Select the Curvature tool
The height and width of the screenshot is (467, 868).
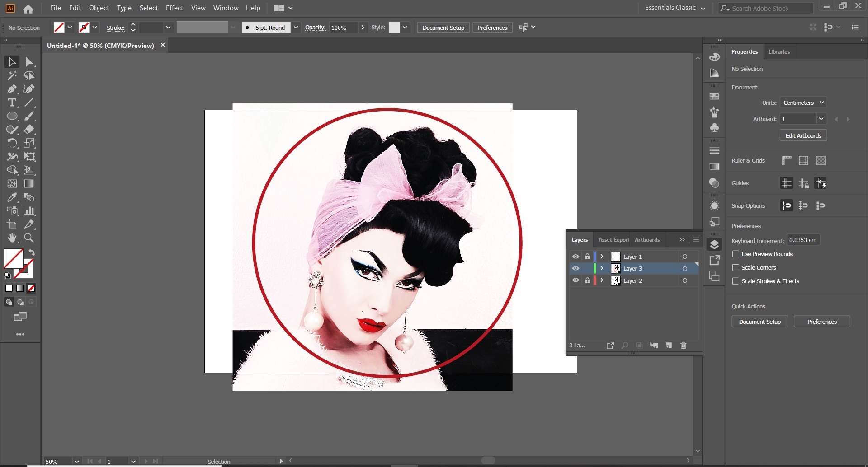coord(29,89)
